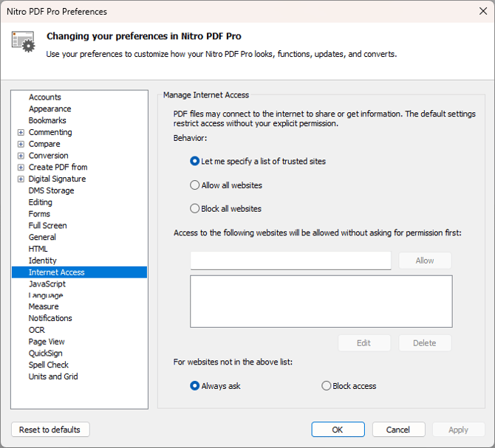495x448 pixels.
Task: Click the Allow button next to the URL field
Action: tap(425, 261)
